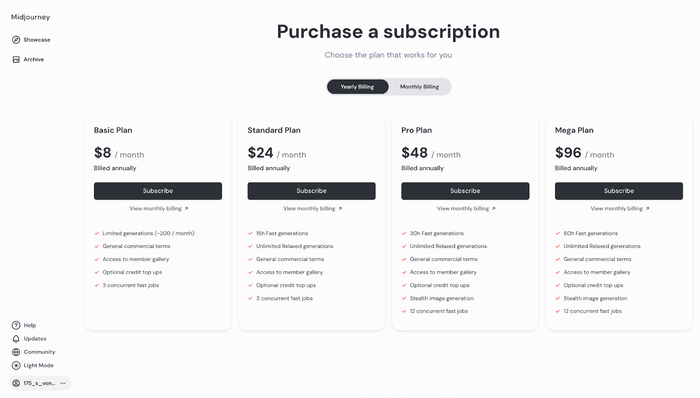Subscribe to the Mega Plan
The image size is (700, 398).
[619, 191]
